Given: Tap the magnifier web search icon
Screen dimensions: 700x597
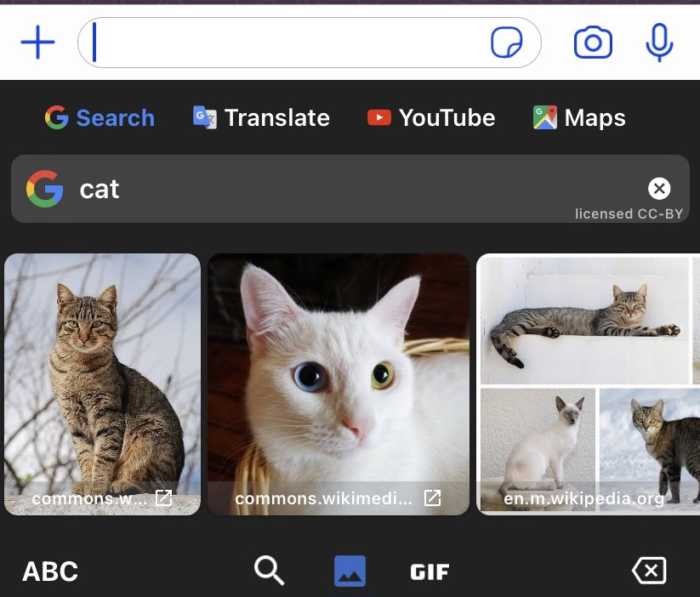Looking at the screenshot, I should 269,570.
